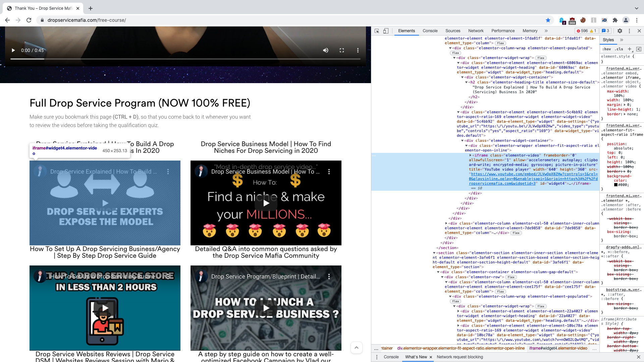Screen dimensions: 644x362
Task: Switch to the Console tab
Action: click(x=430, y=31)
